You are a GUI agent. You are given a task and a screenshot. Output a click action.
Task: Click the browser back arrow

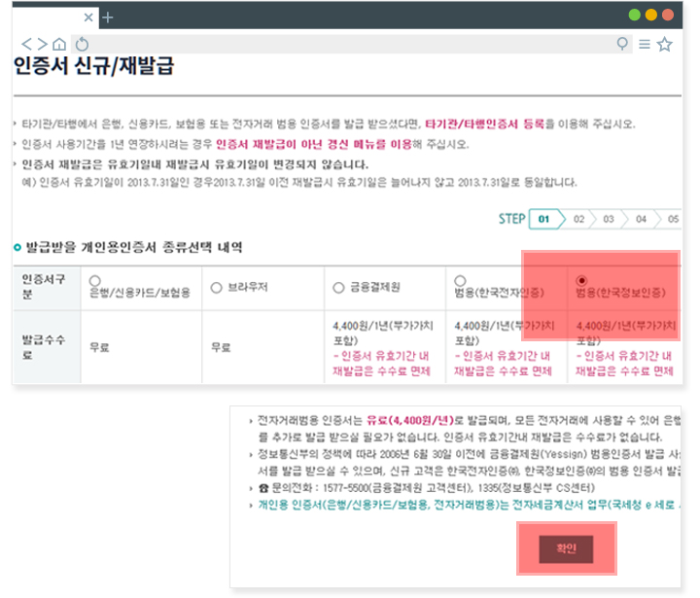26,44
